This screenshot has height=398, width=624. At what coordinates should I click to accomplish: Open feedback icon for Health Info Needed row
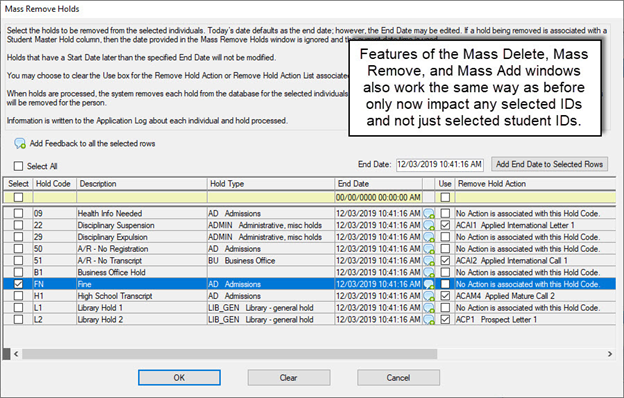tap(429, 214)
